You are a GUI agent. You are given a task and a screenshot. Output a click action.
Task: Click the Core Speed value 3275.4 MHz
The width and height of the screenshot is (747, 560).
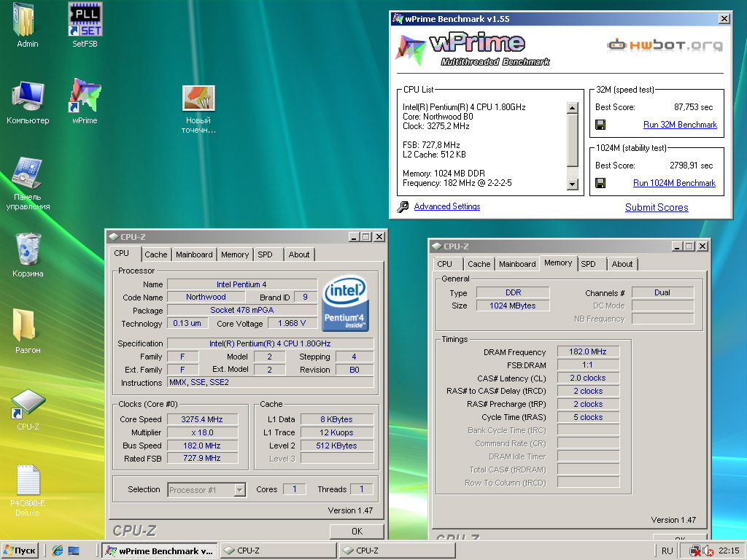tap(202, 419)
